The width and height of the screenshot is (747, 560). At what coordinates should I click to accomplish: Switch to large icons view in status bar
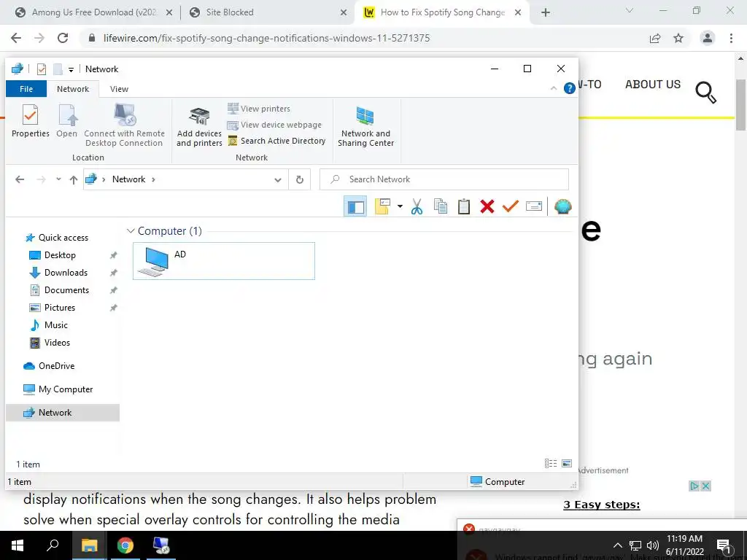pos(566,463)
